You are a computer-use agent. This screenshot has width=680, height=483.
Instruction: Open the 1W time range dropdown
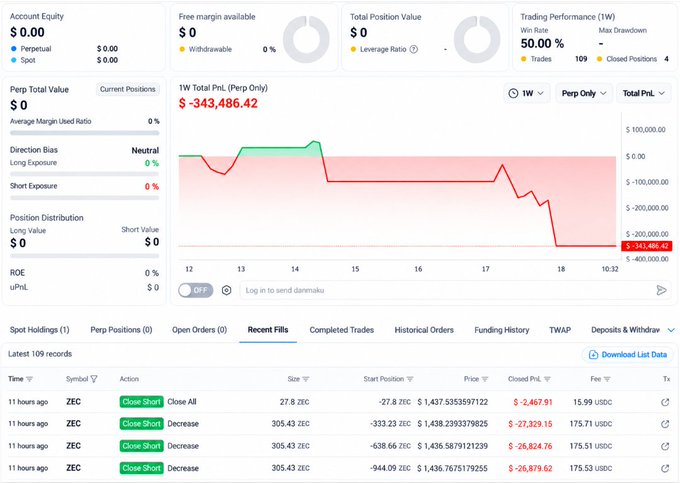(526, 93)
